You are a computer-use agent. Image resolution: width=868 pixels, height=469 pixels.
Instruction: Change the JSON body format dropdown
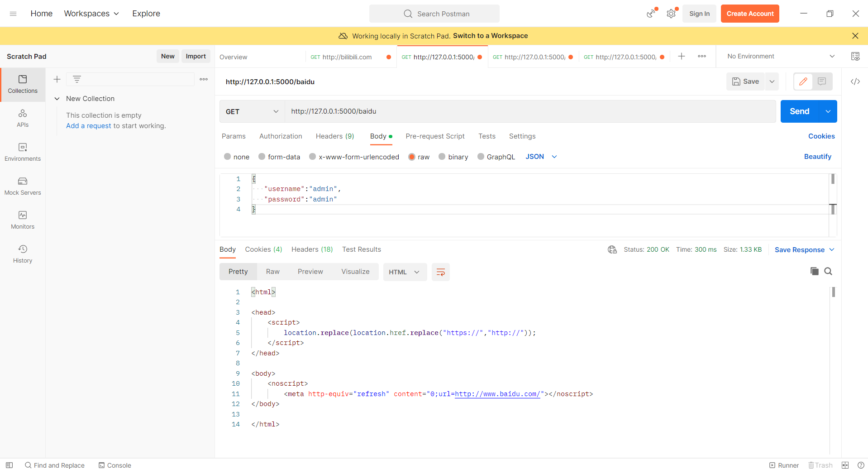pyautogui.click(x=541, y=157)
